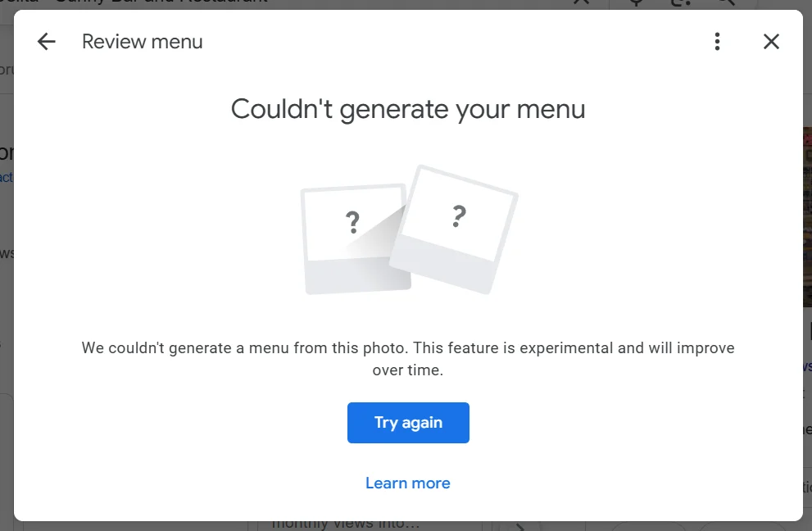The image size is (812, 531).
Task: Click the Review menu dialog title
Action: point(143,42)
